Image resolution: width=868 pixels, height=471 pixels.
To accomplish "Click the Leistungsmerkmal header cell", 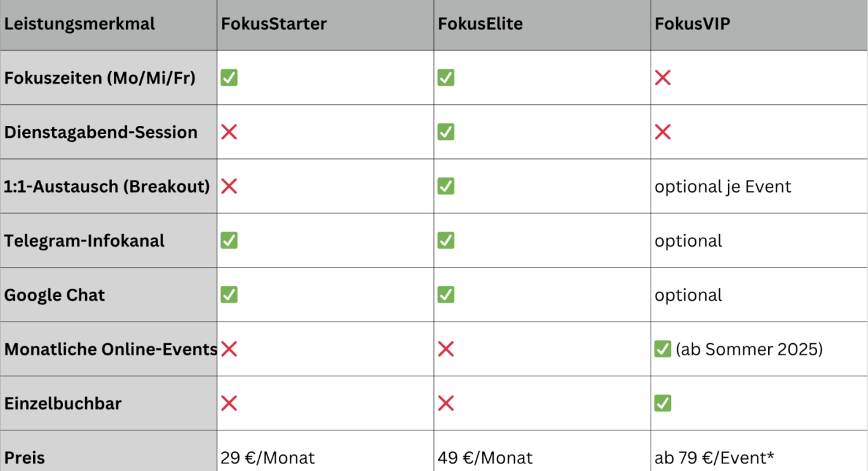I will point(109,25).
